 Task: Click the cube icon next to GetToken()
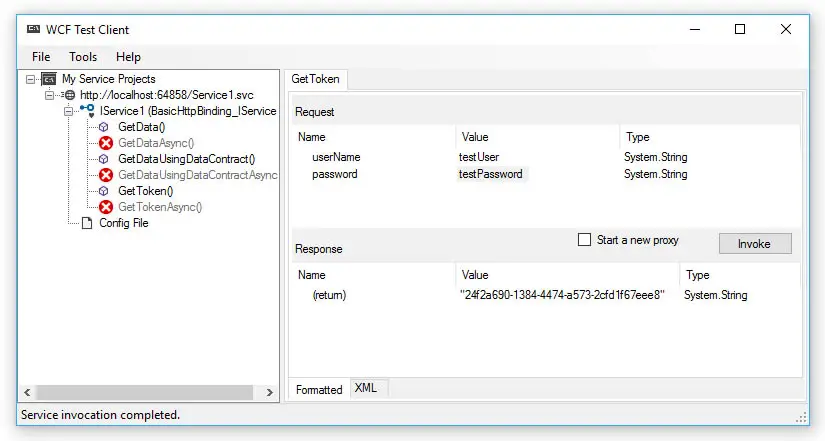tap(104, 191)
